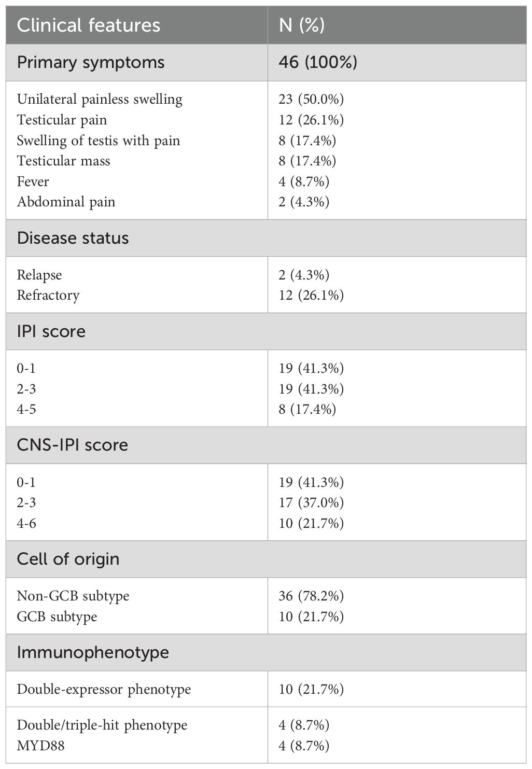The image size is (532, 769).
Task: Select the Unilateral painless swelling row label
Action: click(x=100, y=99)
